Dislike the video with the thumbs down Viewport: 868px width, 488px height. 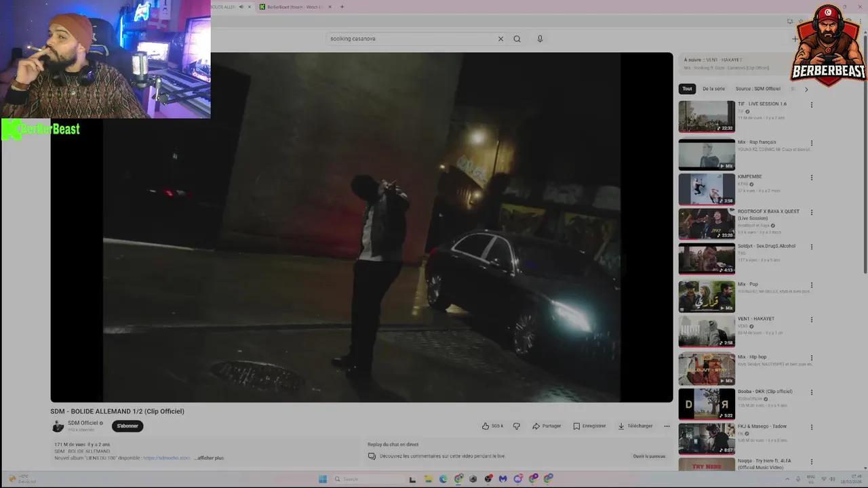pyautogui.click(x=517, y=426)
